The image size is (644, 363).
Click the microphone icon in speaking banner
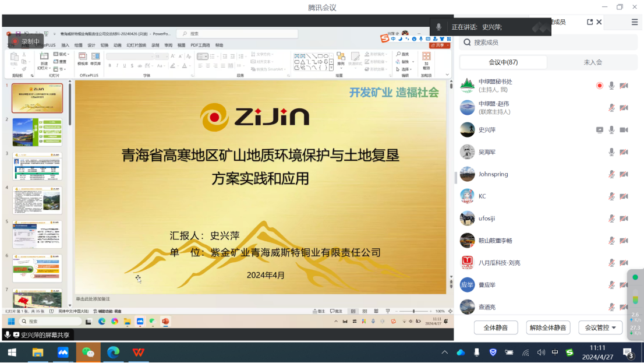pos(438,27)
